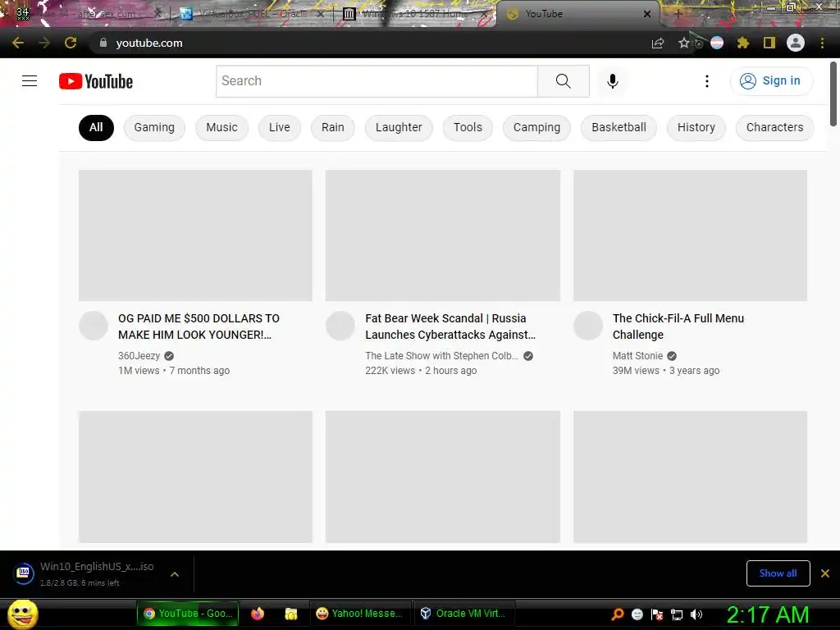Open Firefox from the taskbar
This screenshot has width=840, height=630.
(x=258, y=614)
